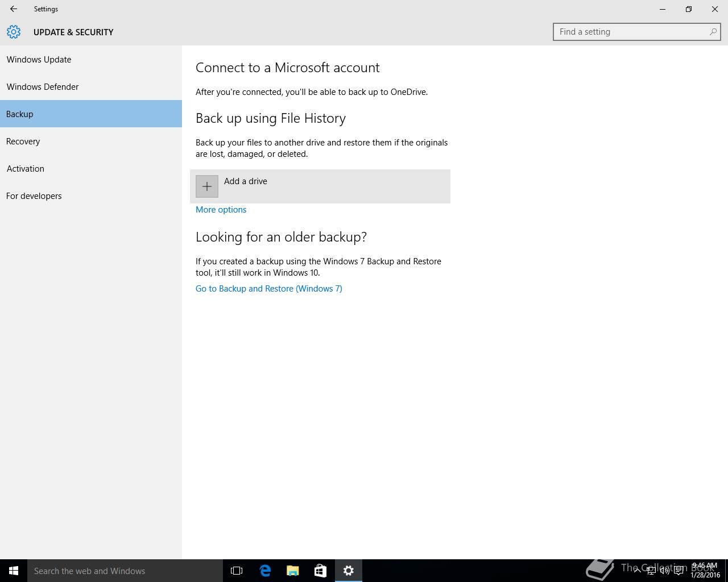Click the taskbar clock and date
This screenshot has width=728, height=582.
pyautogui.click(x=705, y=571)
